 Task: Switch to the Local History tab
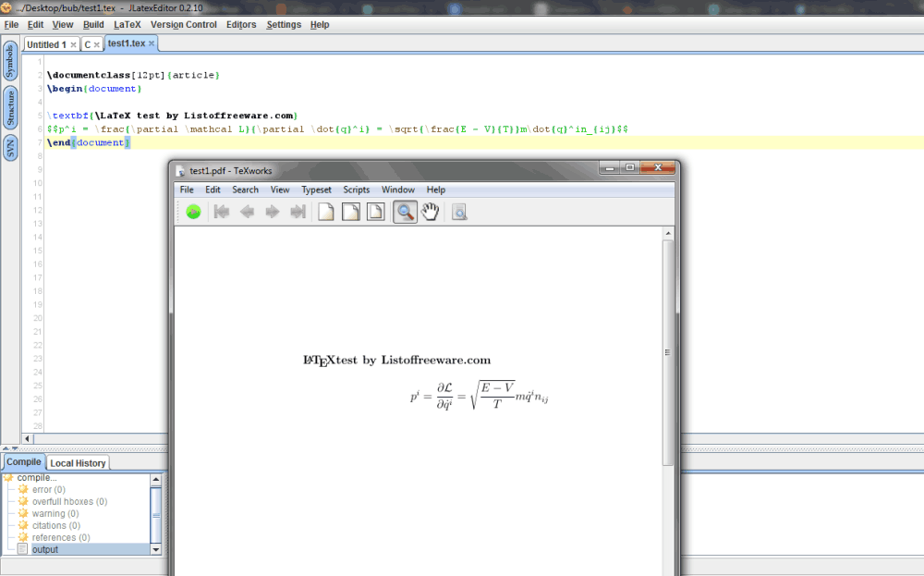[x=78, y=463]
